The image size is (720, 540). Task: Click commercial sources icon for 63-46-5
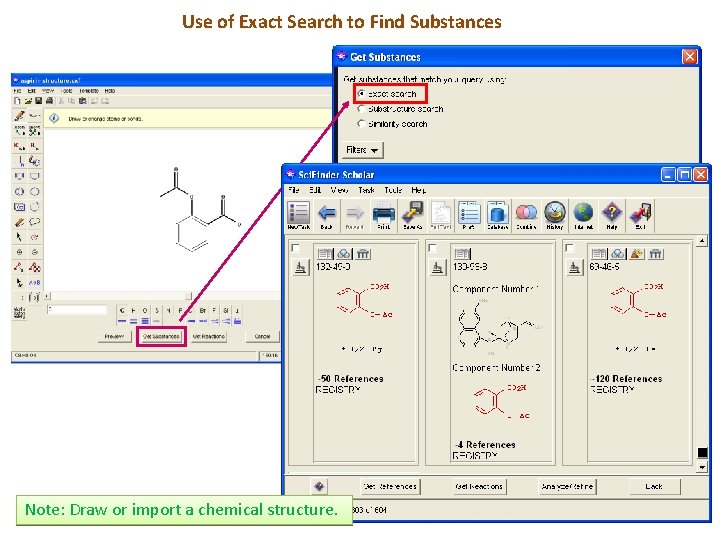636,253
